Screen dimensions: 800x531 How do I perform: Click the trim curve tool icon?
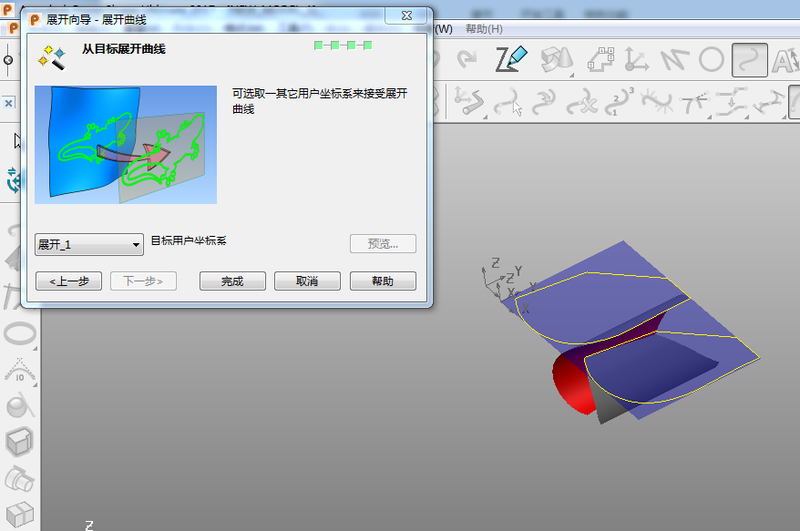(x=694, y=103)
